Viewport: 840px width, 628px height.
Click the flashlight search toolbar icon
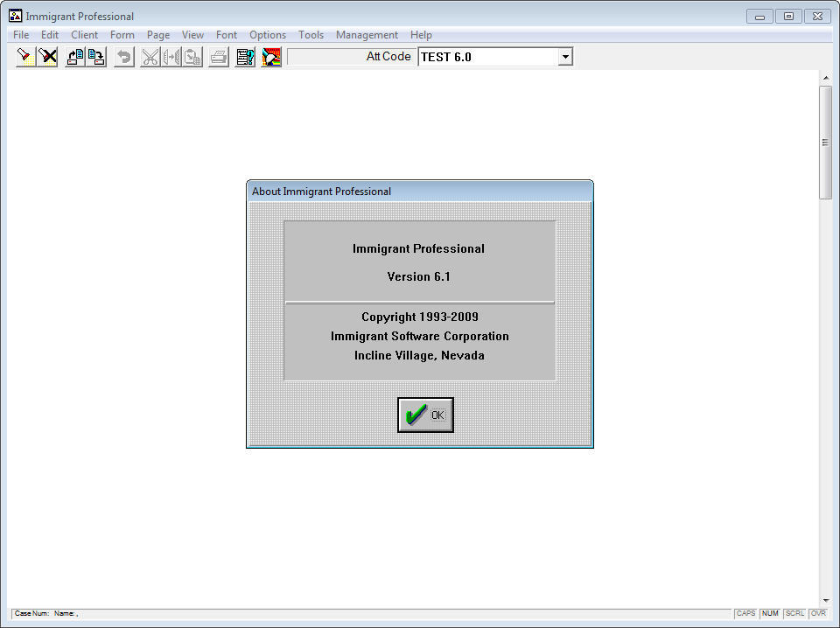[x=25, y=57]
